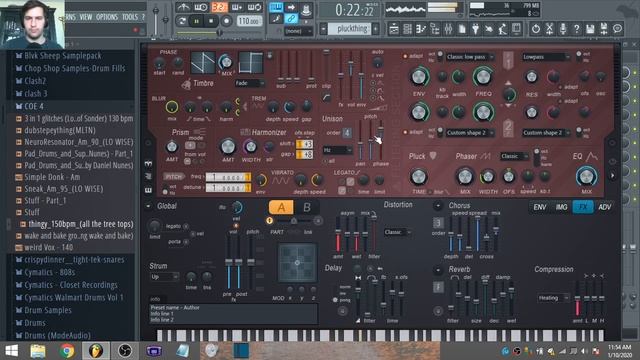Switch to the FX tab
The image size is (640, 360).
pos(583,207)
